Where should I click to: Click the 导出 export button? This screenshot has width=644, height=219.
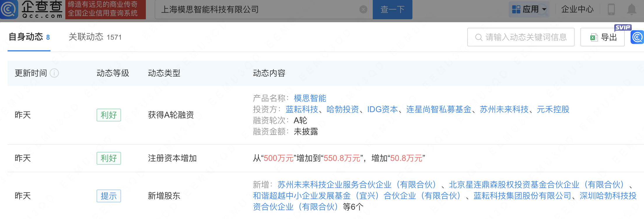pyautogui.click(x=603, y=37)
